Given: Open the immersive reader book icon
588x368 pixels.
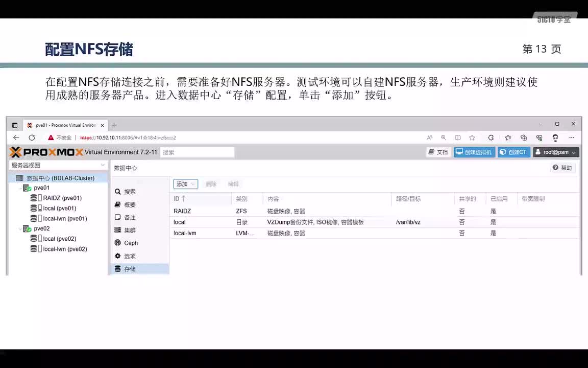Looking at the screenshot, I should [x=458, y=137].
